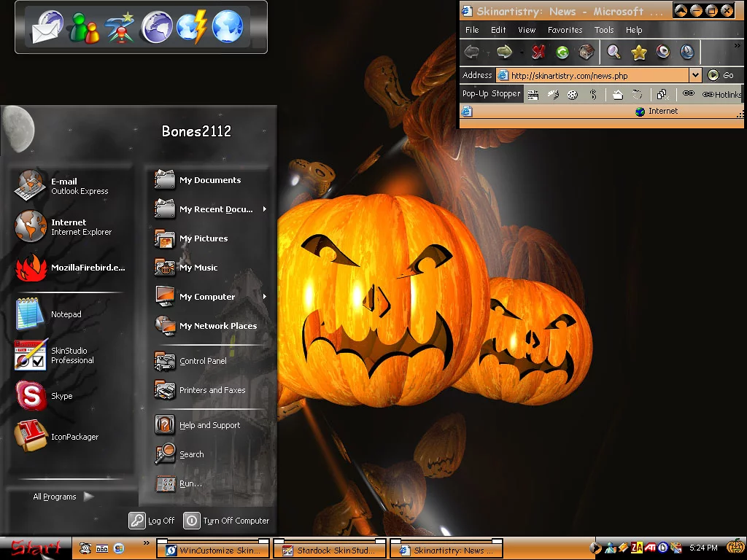Expand All Programs list
Screen dimensions: 747x560
point(63,497)
